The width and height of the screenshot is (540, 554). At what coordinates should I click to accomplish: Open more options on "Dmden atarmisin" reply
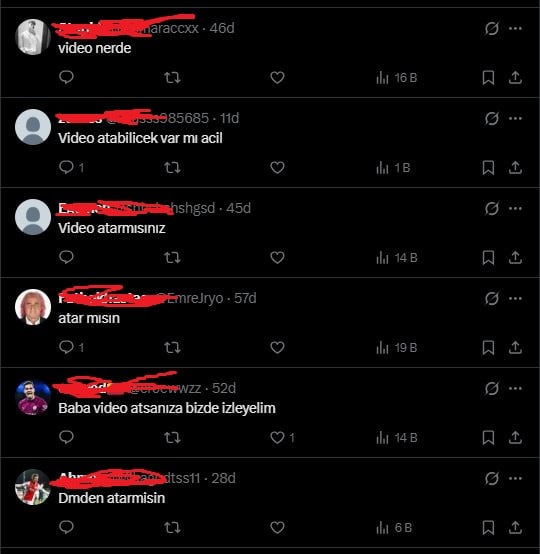515,478
